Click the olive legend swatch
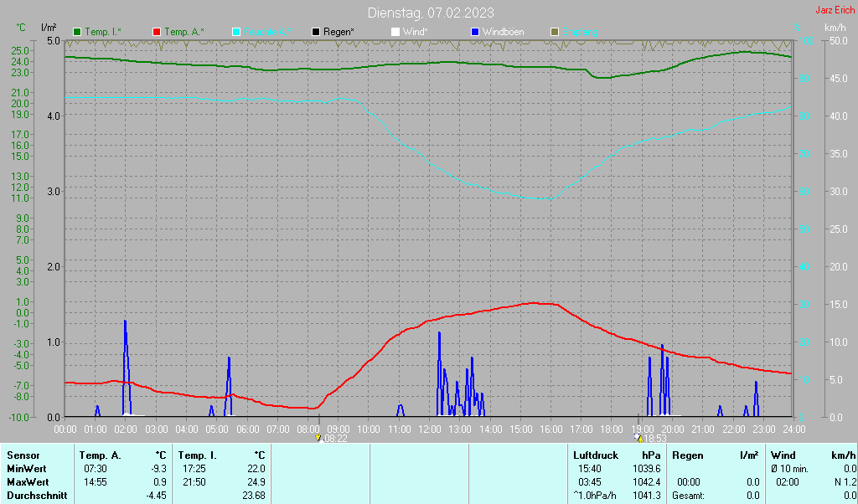This screenshot has height=504, width=858. [554, 32]
